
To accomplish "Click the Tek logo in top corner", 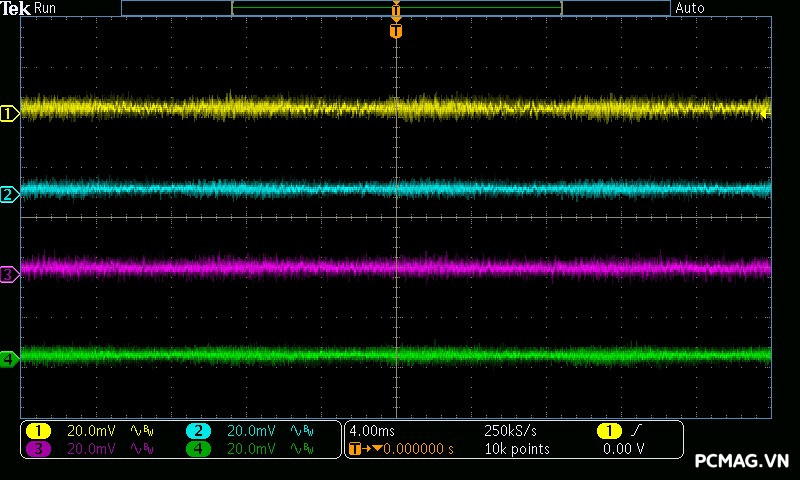I will coord(16,8).
